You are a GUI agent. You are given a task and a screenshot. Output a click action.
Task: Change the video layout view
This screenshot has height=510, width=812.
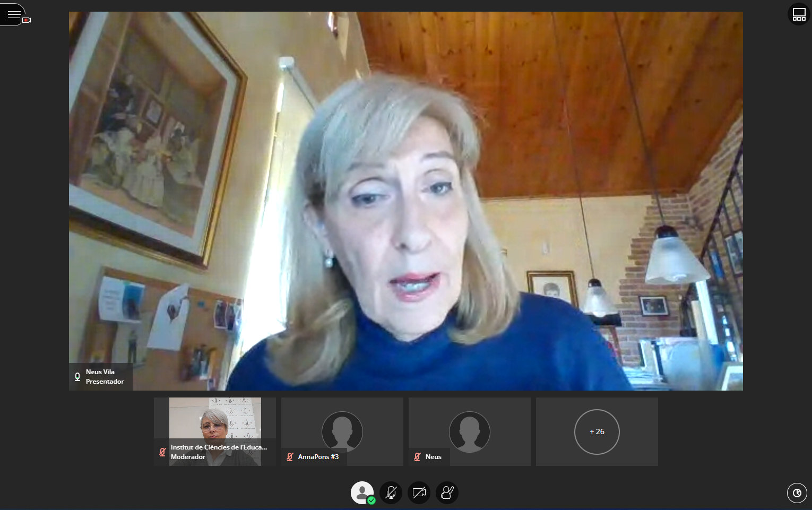[x=799, y=14]
